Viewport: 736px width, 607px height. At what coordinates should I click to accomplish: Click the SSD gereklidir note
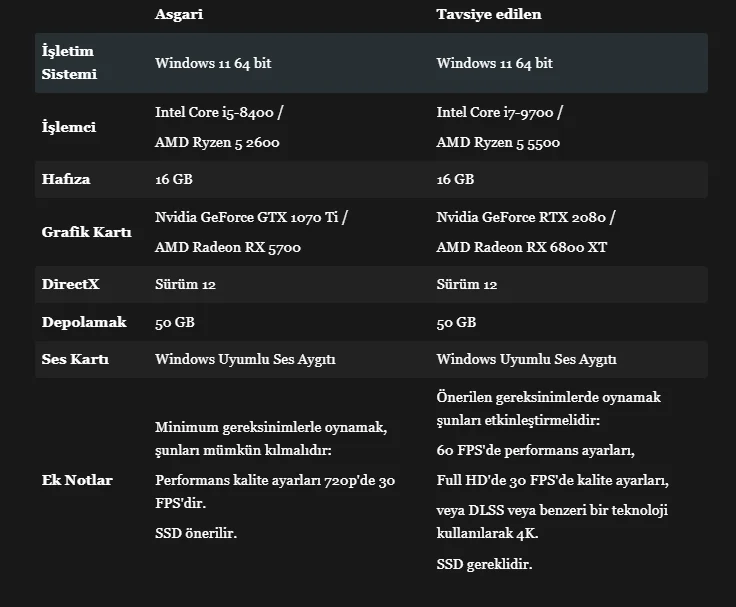tap(484, 563)
